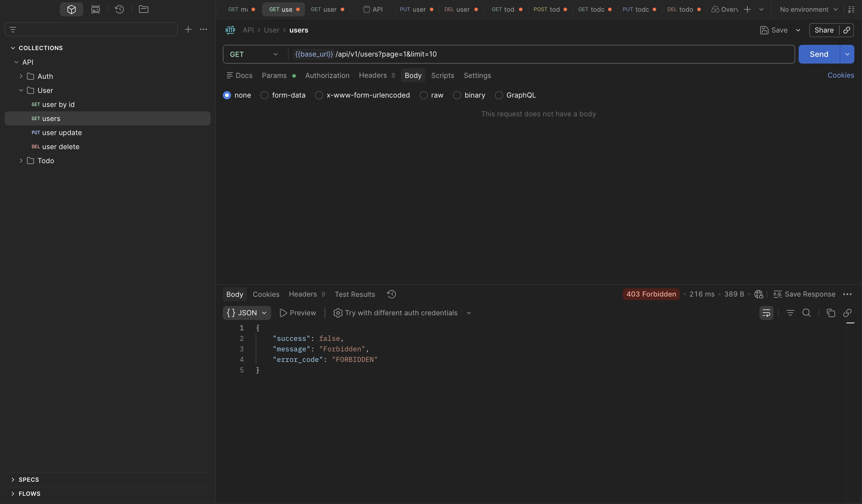Click Try with different auth credentials

point(395,313)
